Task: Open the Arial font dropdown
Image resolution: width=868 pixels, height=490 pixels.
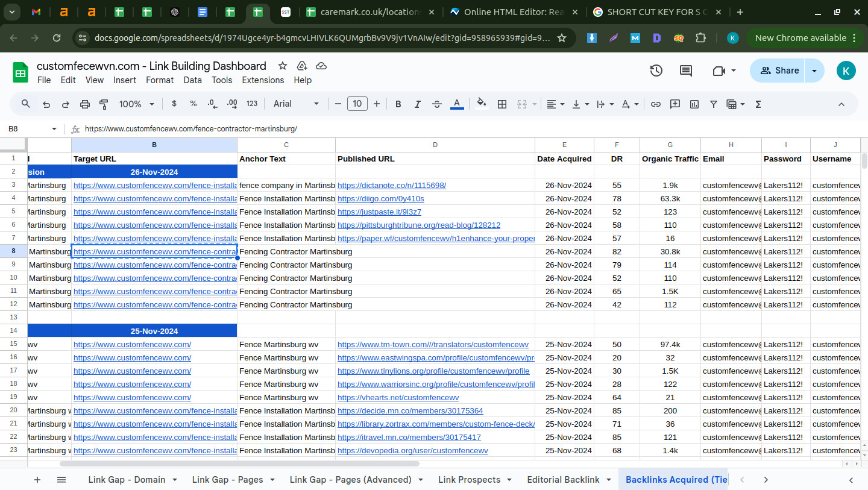Action: (x=296, y=104)
